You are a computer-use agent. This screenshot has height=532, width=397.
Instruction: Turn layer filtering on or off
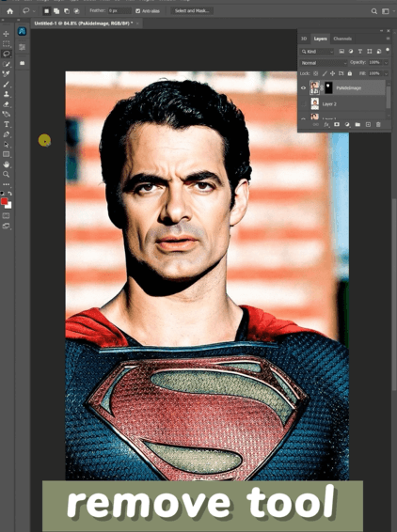click(x=388, y=51)
